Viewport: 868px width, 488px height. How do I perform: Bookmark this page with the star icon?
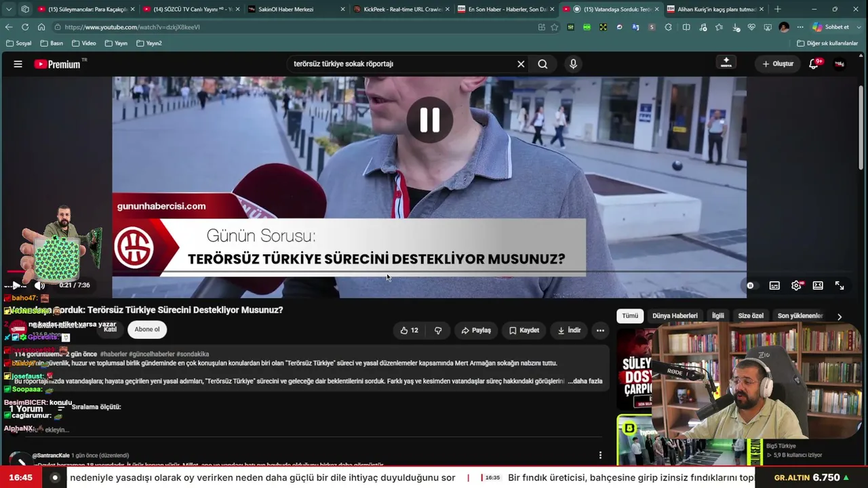coord(555,27)
